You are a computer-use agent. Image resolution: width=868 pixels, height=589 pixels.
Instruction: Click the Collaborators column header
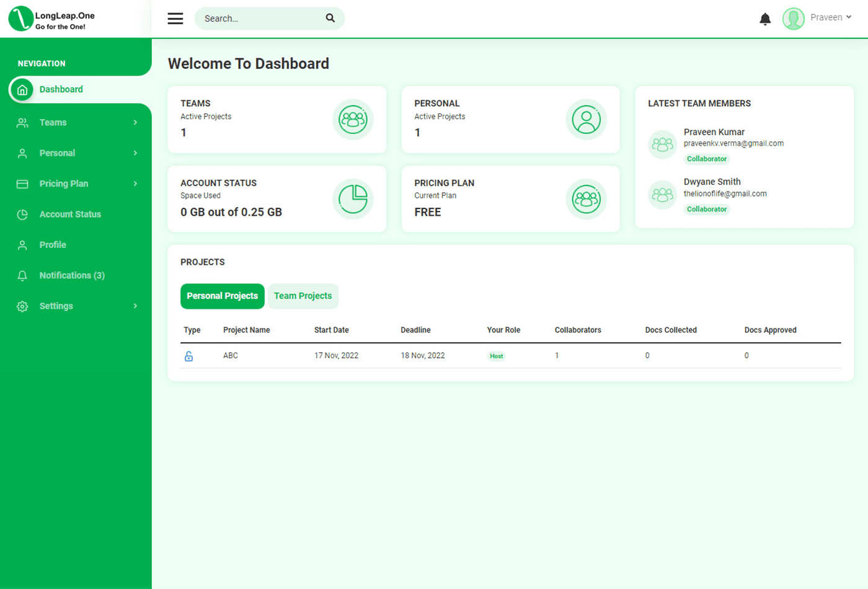click(x=578, y=330)
